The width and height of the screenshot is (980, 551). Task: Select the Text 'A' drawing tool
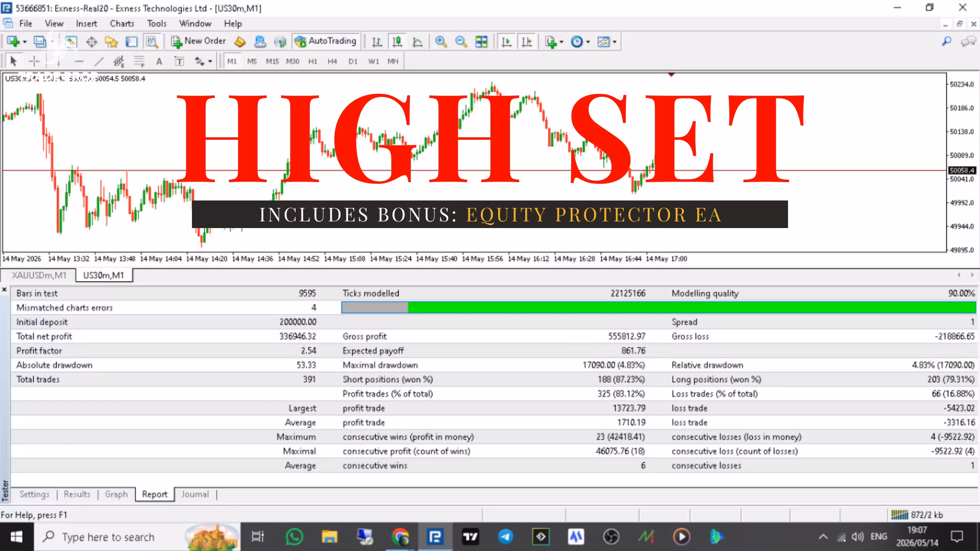pos(159,61)
